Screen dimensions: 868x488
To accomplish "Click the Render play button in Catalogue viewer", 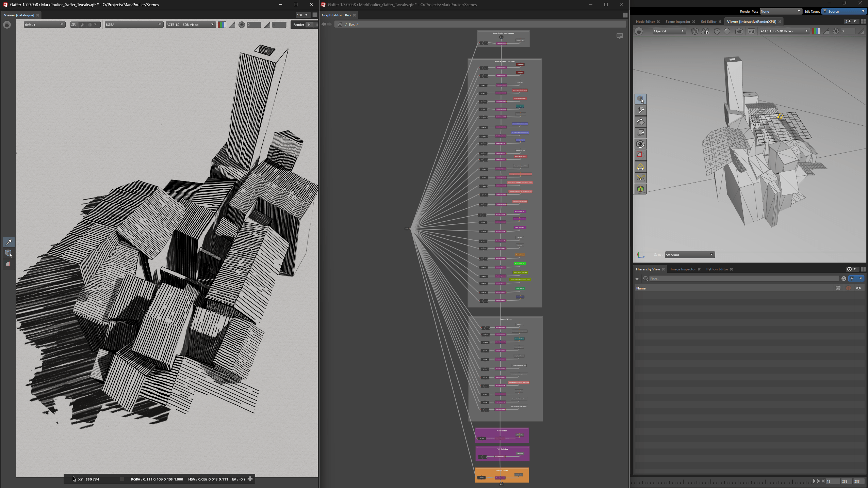I will coord(309,25).
